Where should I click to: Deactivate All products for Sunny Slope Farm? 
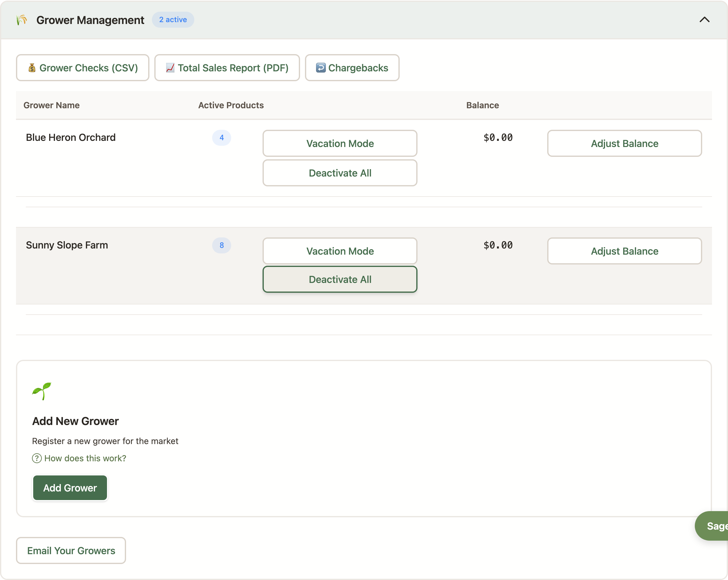pos(340,279)
